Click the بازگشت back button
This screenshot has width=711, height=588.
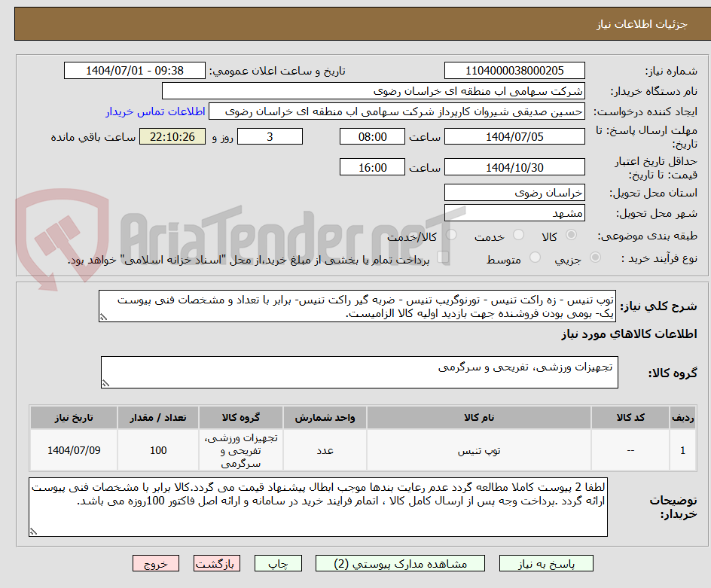coord(217,563)
